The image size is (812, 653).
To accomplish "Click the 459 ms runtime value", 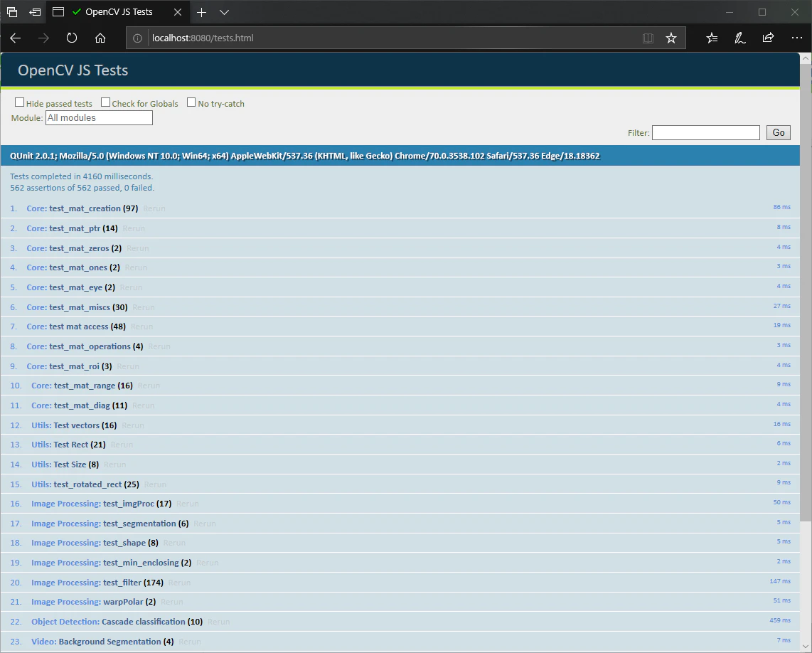I will [780, 620].
